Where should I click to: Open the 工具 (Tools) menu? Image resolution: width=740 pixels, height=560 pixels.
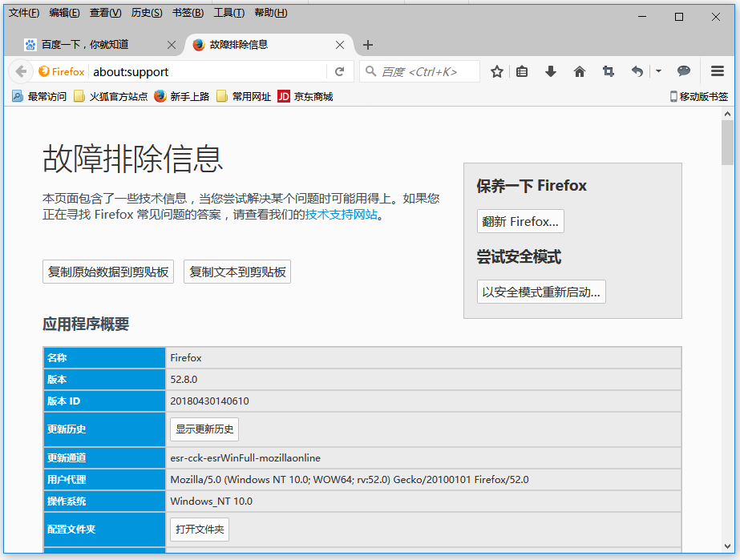(x=228, y=13)
